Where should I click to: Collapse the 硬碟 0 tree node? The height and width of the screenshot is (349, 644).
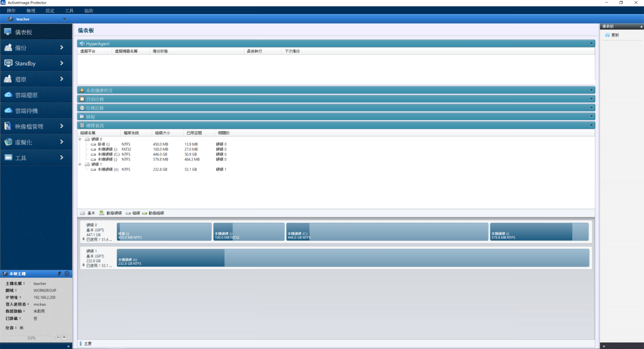[x=80, y=139]
